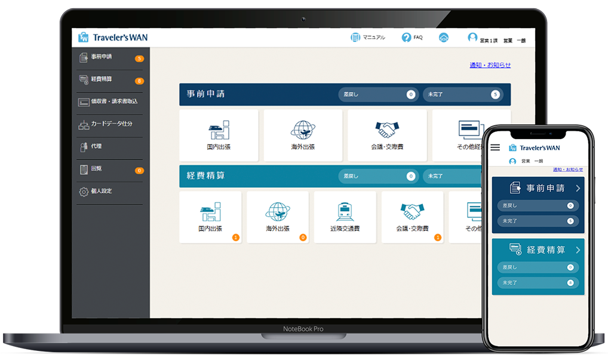The height and width of the screenshot is (364, 608).
Task: Select 海外出張 globe tile under 経費精算
Action: [278, 217]
